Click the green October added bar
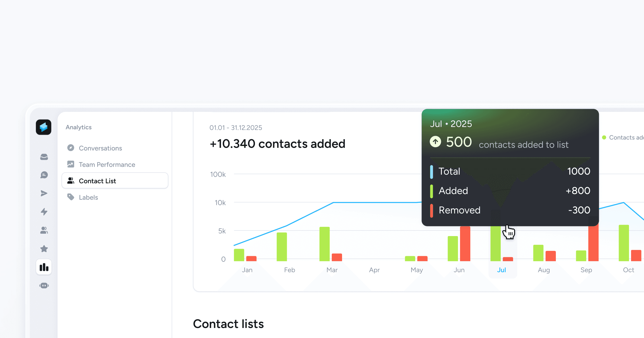Viewport: 644px width, 338px height. tap(624, 243)
